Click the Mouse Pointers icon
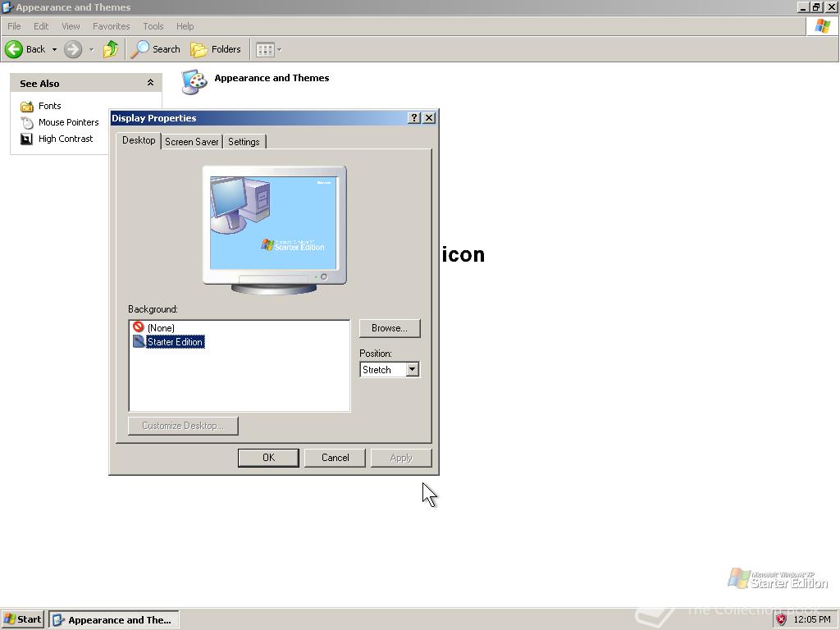Screen dimensions: 840x630 tap(27, 123)
